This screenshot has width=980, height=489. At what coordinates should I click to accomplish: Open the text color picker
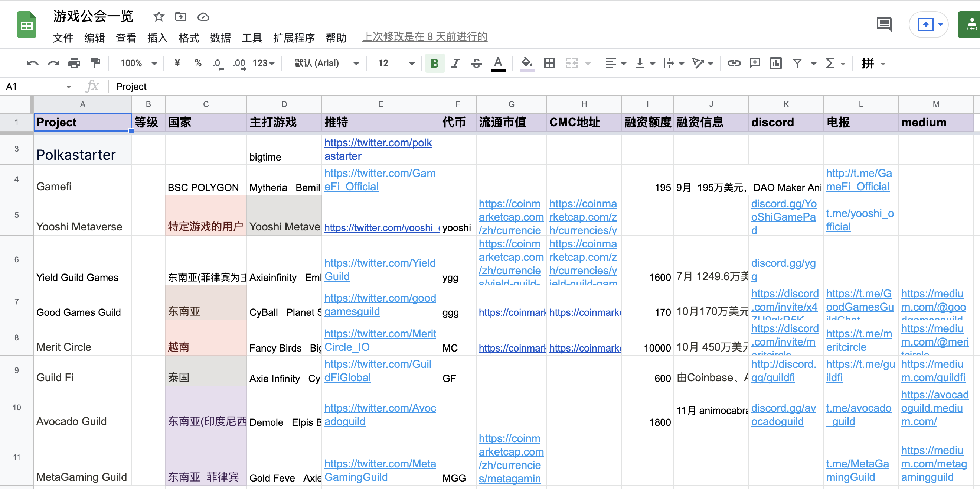[498, 63]
